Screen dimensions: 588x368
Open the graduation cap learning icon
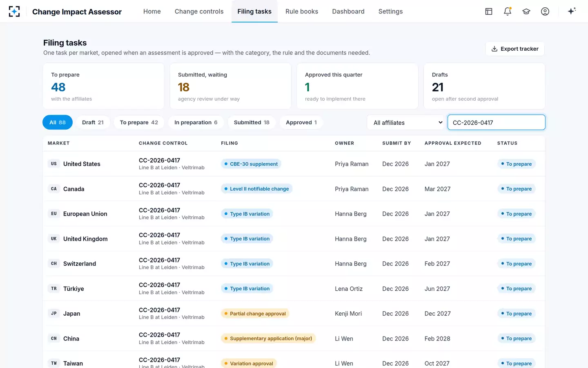(x=526, y=11)
